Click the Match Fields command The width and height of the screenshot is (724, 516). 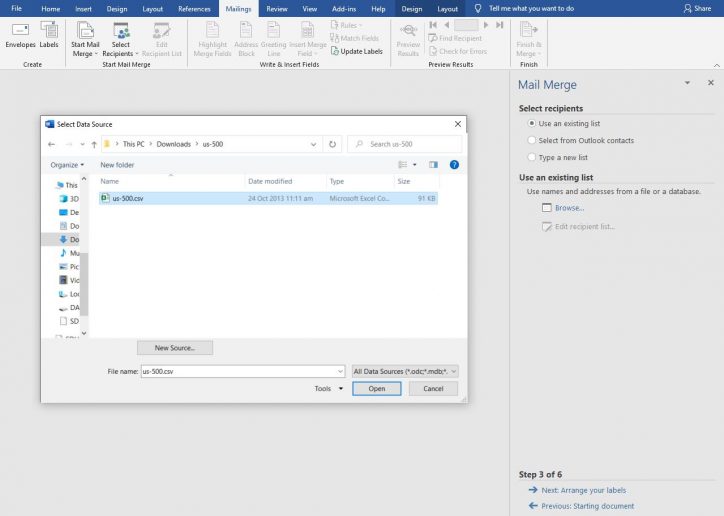click(x=355, y=38)
